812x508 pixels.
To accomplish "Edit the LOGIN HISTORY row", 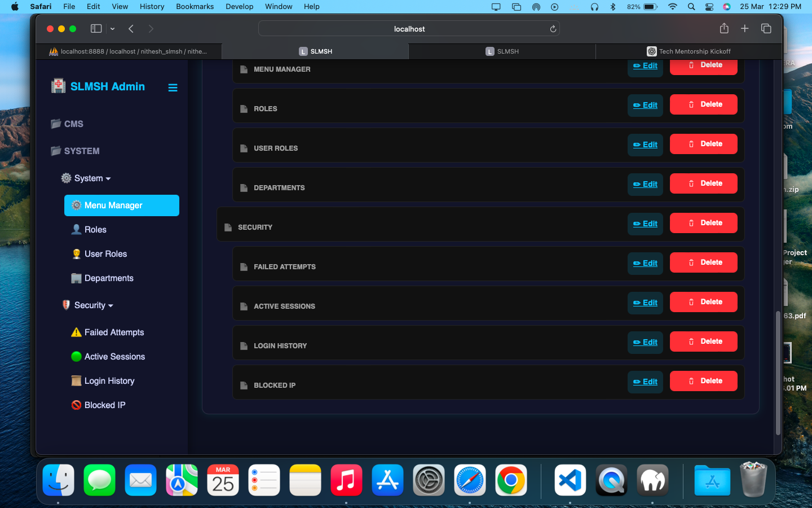I will (x=645, y=342).
